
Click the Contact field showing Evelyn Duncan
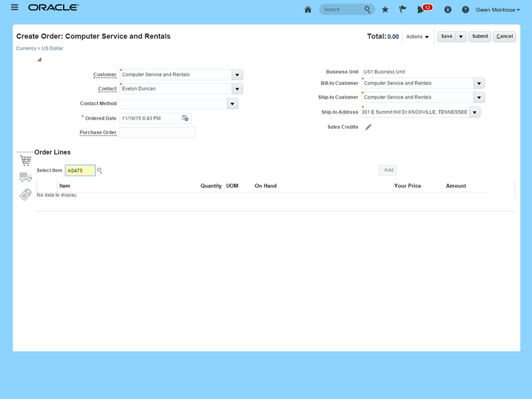tap(176, 89)
